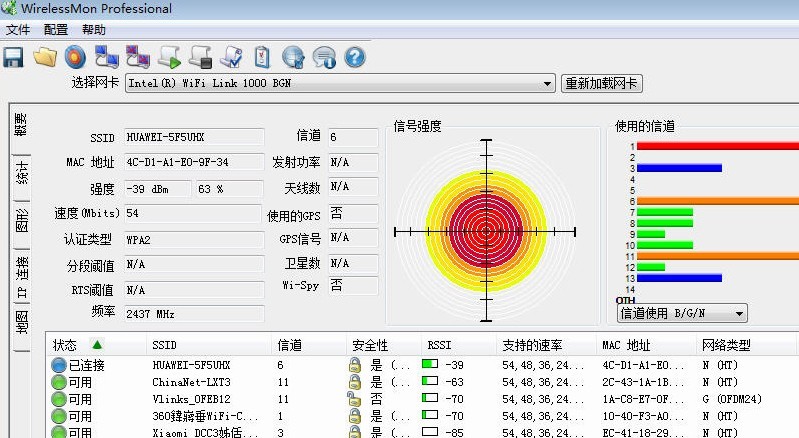The height and width of the screenshot is (438, 799).
Task: Switch to the IP 连接 side tab
Action: pos(21,276)
